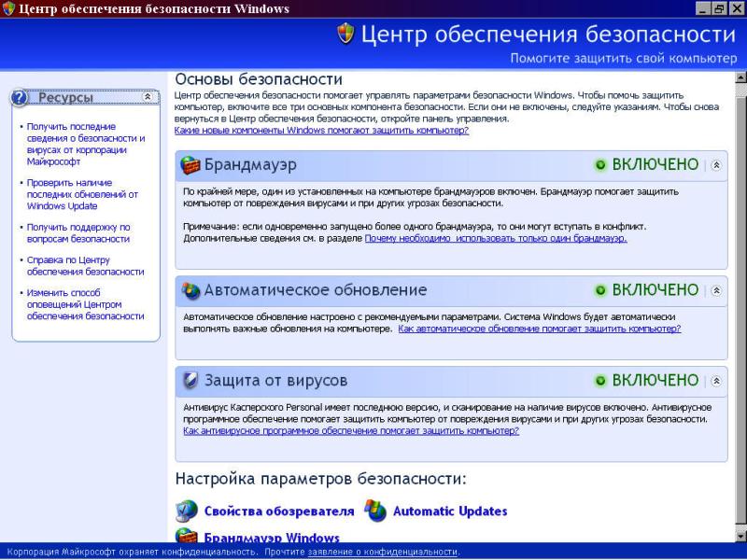
Task: Click the Ресурсы question mark help icon
Action: click(x=20, y=98)
